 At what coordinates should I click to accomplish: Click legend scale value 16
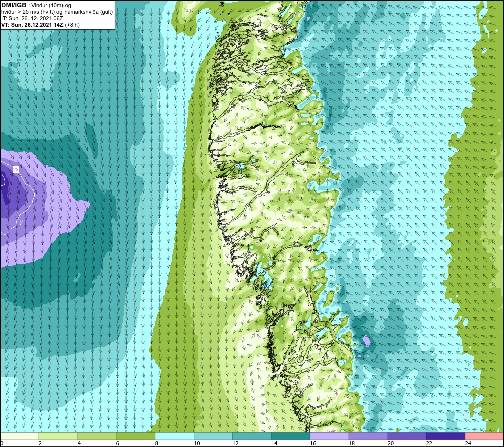313,443
